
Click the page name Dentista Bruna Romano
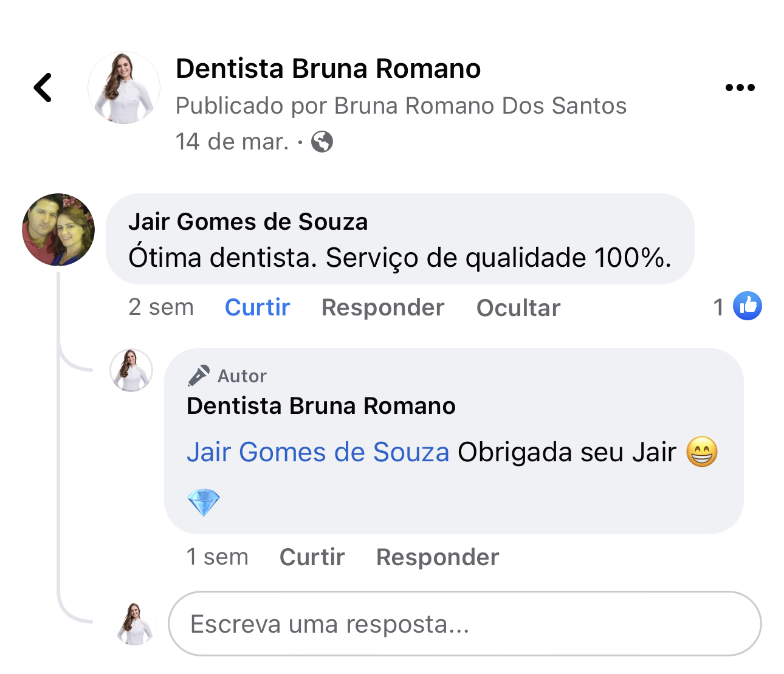click(328, 68)
